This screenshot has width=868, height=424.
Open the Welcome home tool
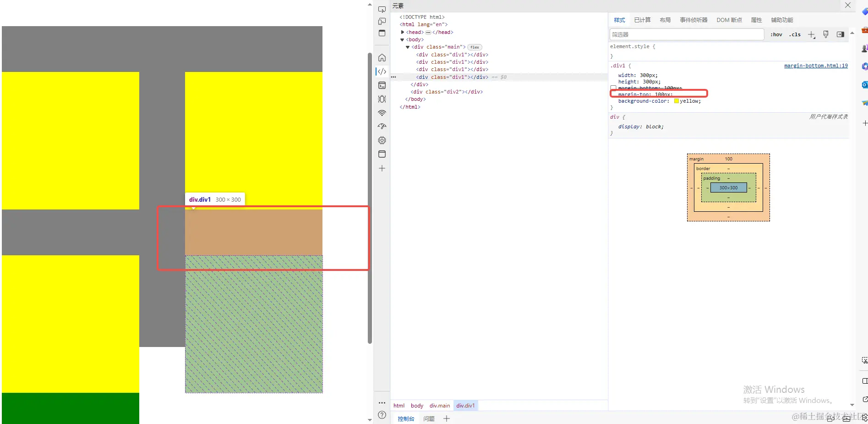coord(382,58)
